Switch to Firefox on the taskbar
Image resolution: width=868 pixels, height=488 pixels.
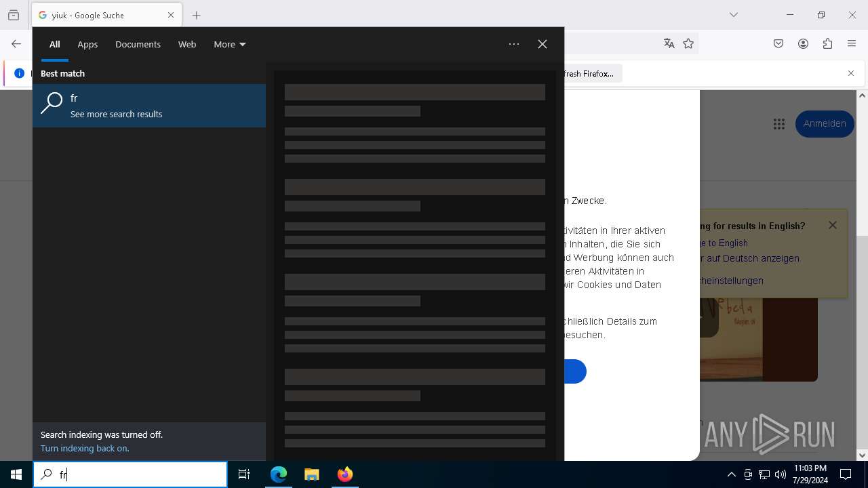345,474
